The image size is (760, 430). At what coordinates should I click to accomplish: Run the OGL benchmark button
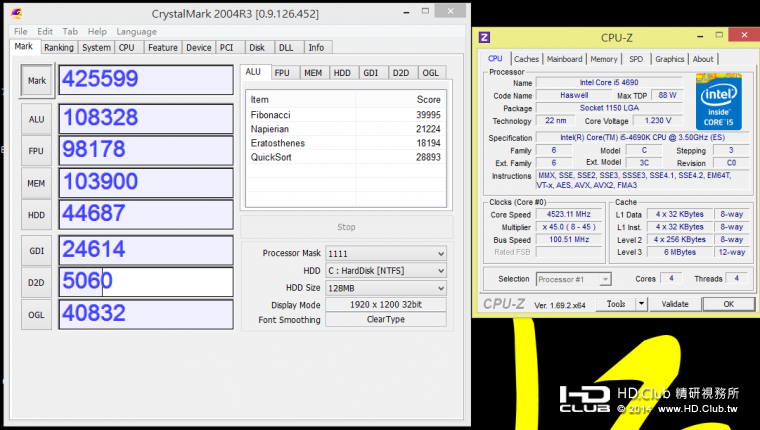36,315
